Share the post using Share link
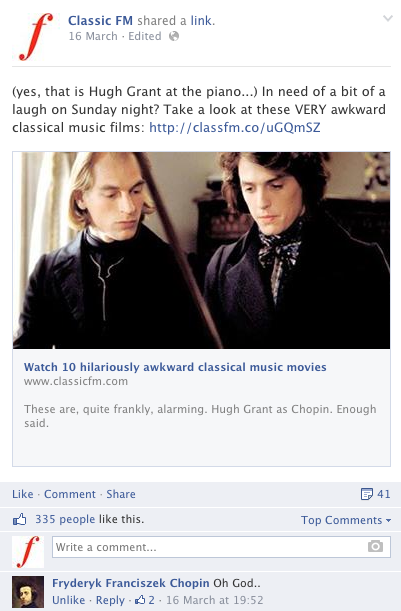 (x=121, y=494)
